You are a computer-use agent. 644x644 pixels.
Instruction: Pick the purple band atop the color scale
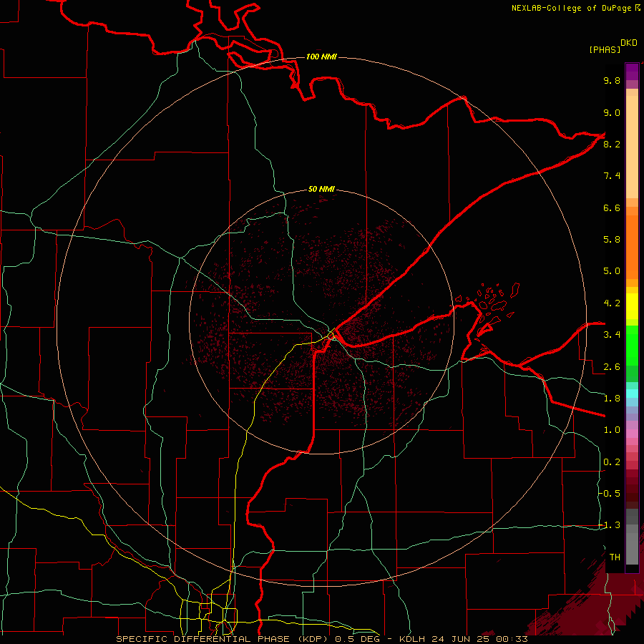[x=632, y=72]
